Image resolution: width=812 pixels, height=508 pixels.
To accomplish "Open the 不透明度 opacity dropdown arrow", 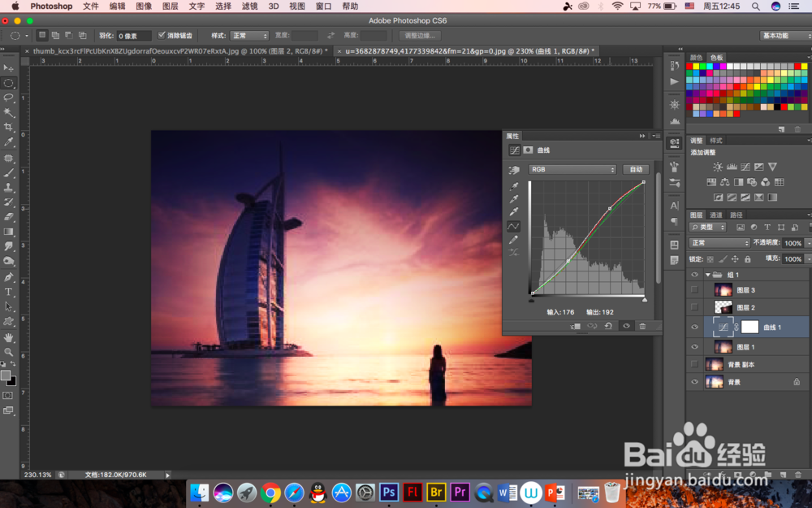I will click(x=808, y=242).
